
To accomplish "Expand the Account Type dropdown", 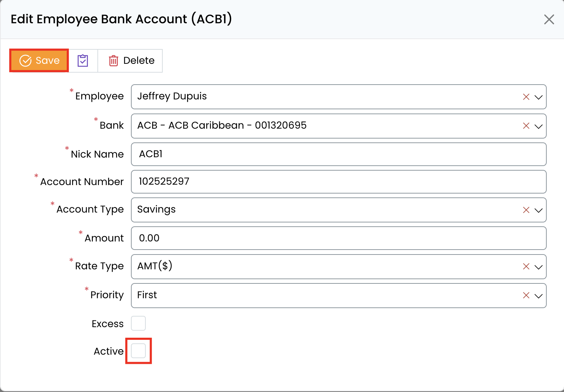I will coord(538,210).
